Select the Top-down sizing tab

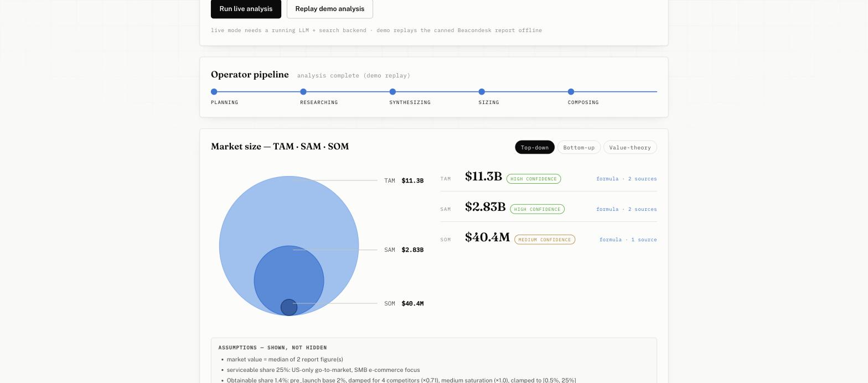pos(535,147)
